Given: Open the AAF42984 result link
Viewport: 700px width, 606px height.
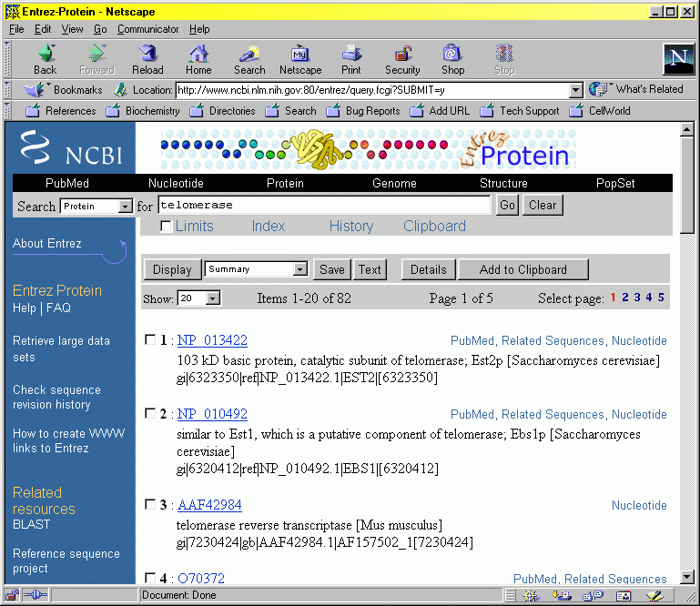Looking at the screenshot, I should (209, 505).
